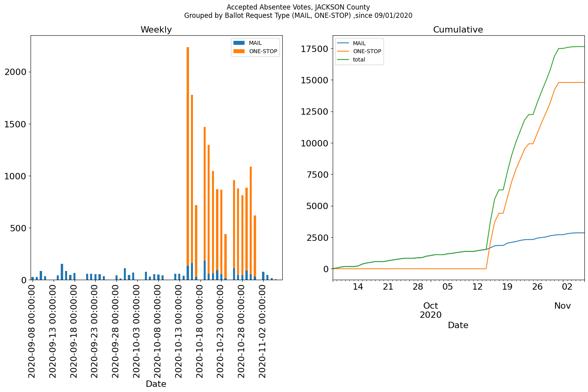Click the date label 2020-10-08 00:00:00
The height and width of the screenshot is (392, 588).
pos(158,331)
